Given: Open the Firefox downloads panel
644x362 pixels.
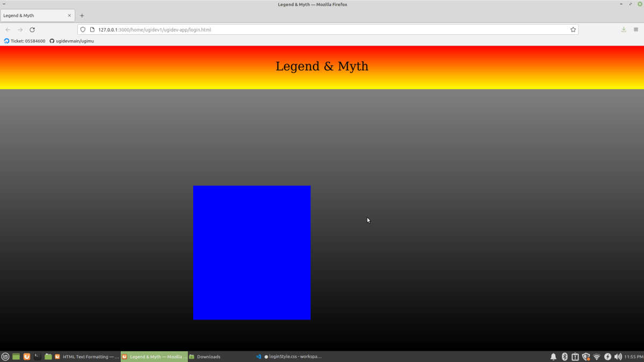Looking at the screenshot, I should [x=624, y=29].
